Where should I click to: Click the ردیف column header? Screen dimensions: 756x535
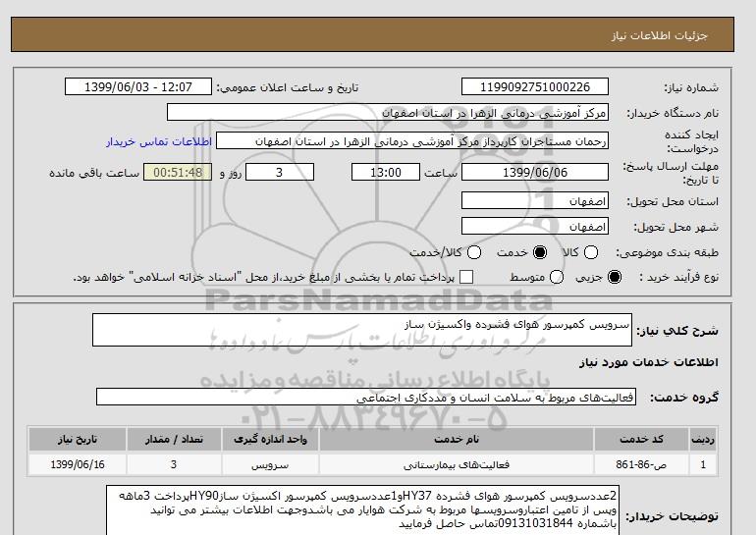point(703,439)
